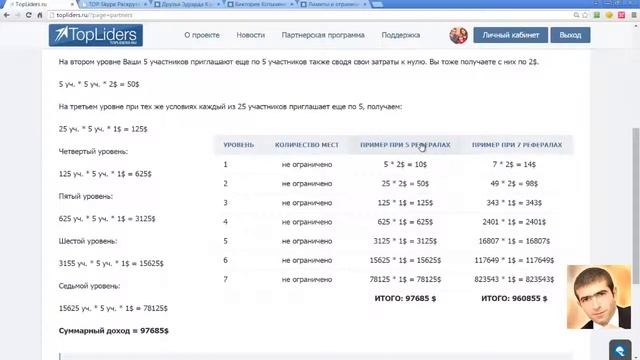Bookmark the page with the star icon
640x360 pixels.
click(585, 15)
